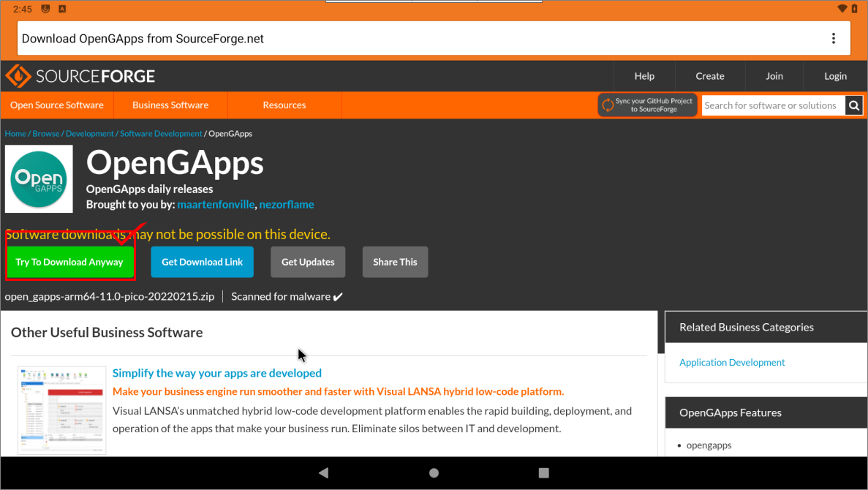Screen dimensions: 868x490
Task: Click the open_gapps-arm64-11.0-pico-20220215.zip filename
Action: coord(110,296)
